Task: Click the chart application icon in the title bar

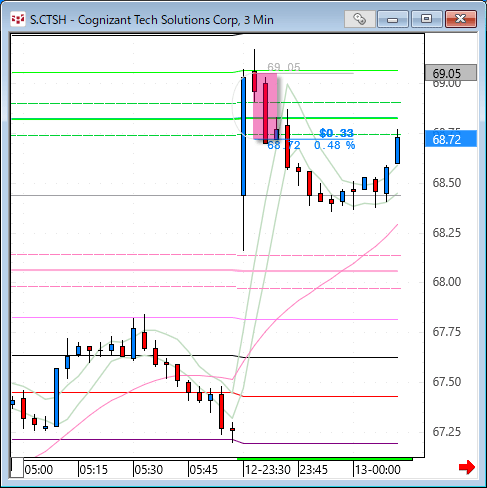Action: pos(18,19)
